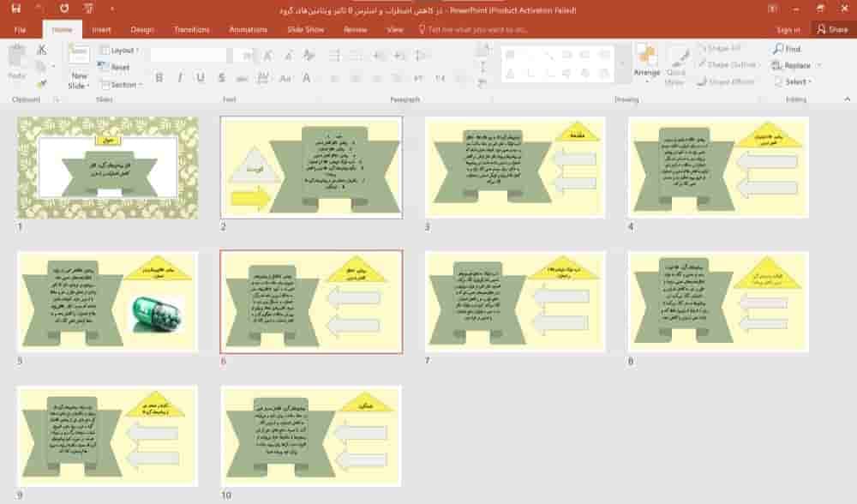
Task: Click the Share button
Action: (832, 29)
